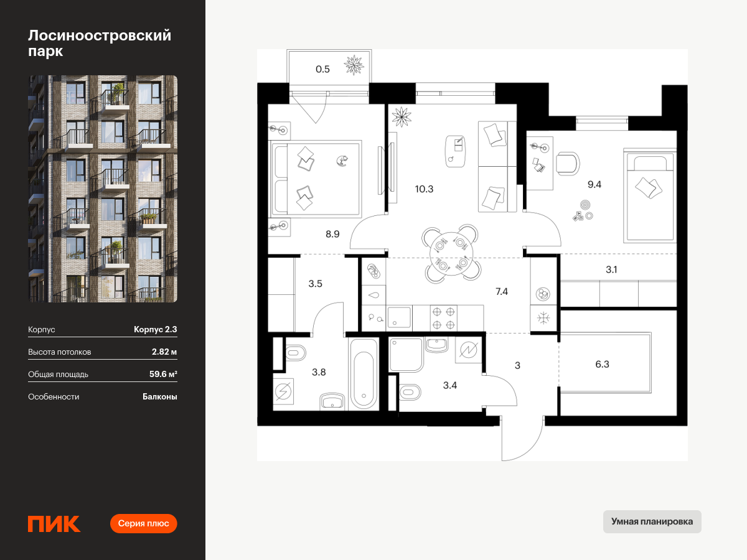Click the Общая площадь label

[x=58, y=375]
